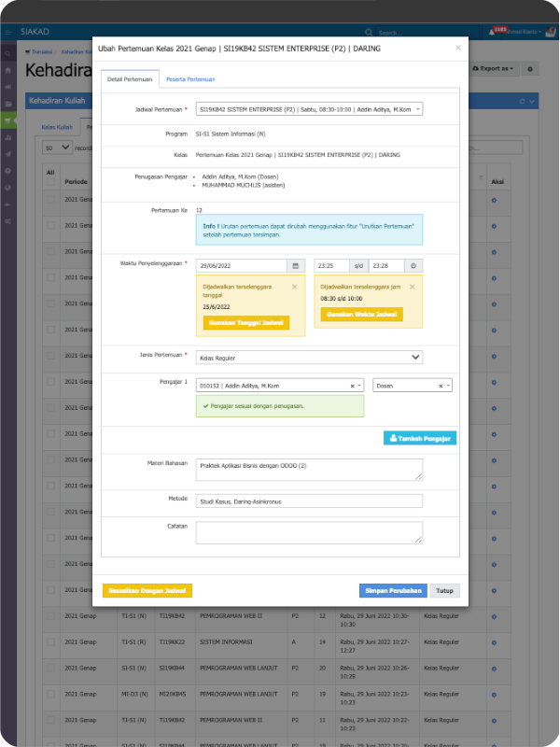Click into the Catatan text area
This screenshot has height=747, width=560.
click(x=309, y=532)
